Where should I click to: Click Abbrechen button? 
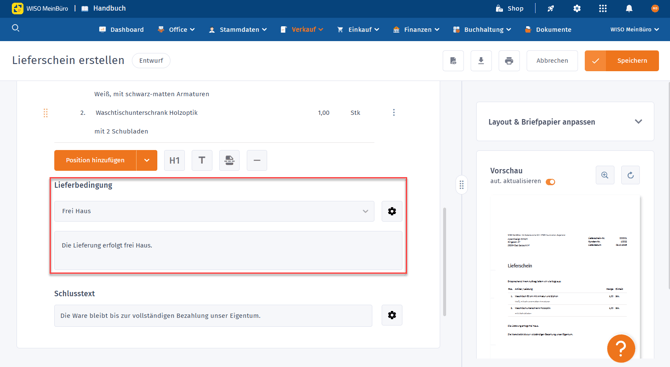(552, 61)
